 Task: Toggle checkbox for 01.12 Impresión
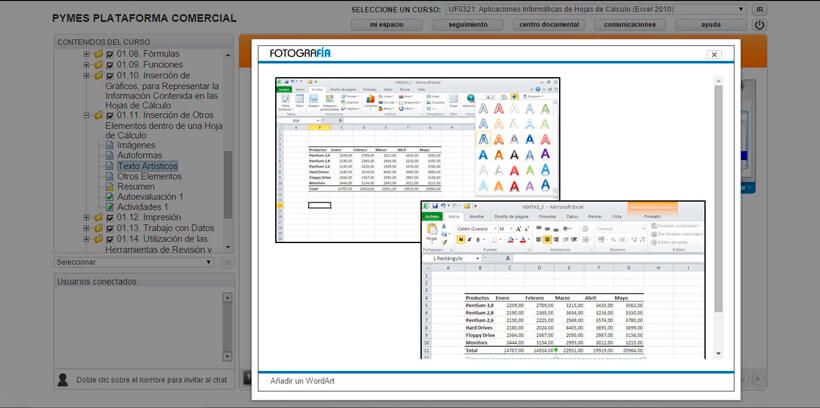coord(110,217)
